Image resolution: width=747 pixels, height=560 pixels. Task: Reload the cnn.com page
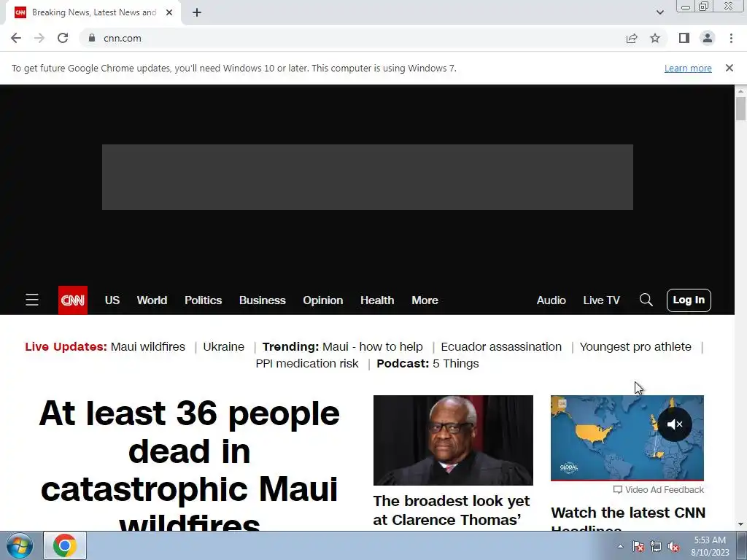(x=63, y=38)
